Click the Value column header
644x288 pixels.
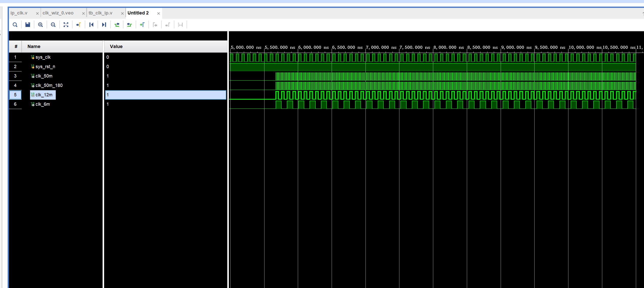116,47
